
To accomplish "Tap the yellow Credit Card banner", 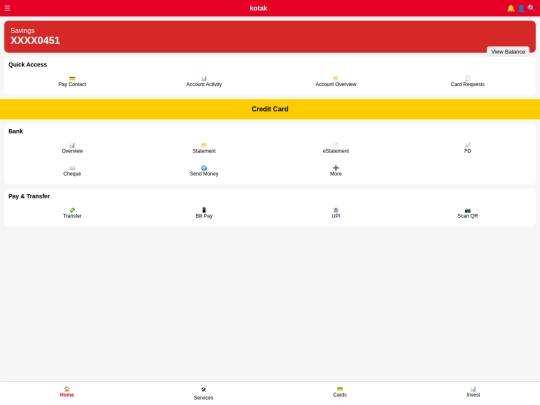I will pos(270,109).
